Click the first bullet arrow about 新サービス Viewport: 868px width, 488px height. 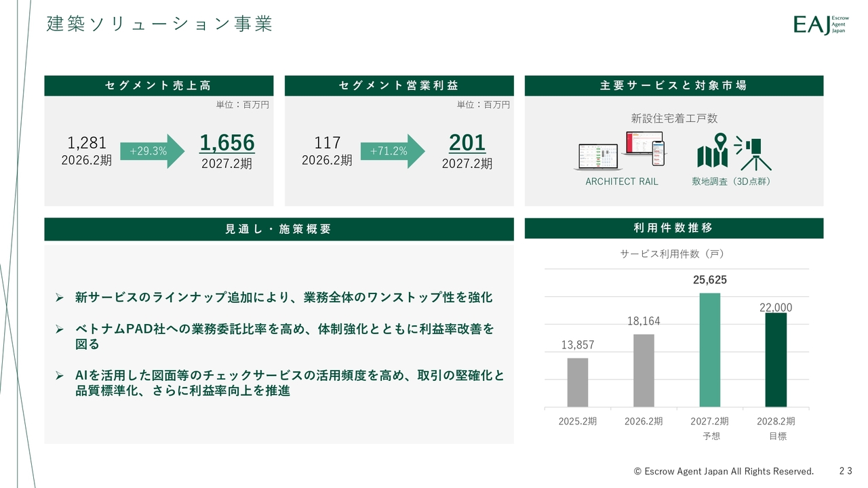tap(59, 298)
